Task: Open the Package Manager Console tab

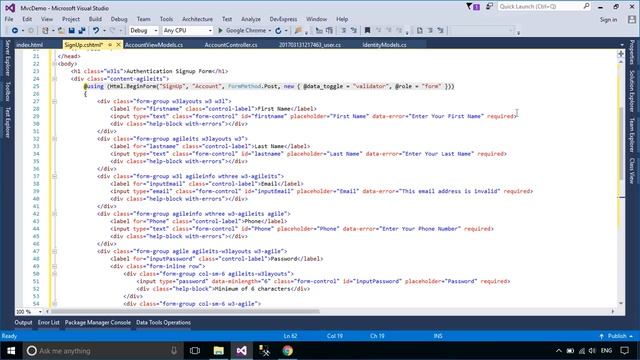Action: (x=98, y=322)
